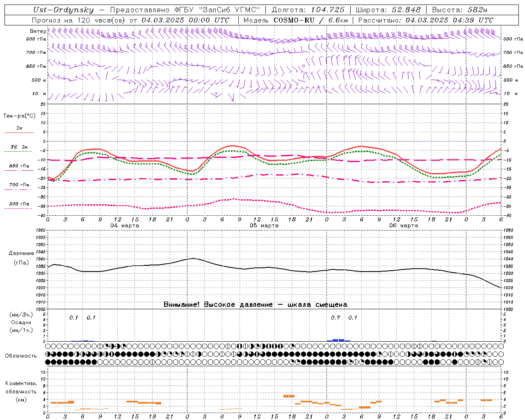
Task: Click the convective cloudiness label Конвективн.
Action: (21, 383)
